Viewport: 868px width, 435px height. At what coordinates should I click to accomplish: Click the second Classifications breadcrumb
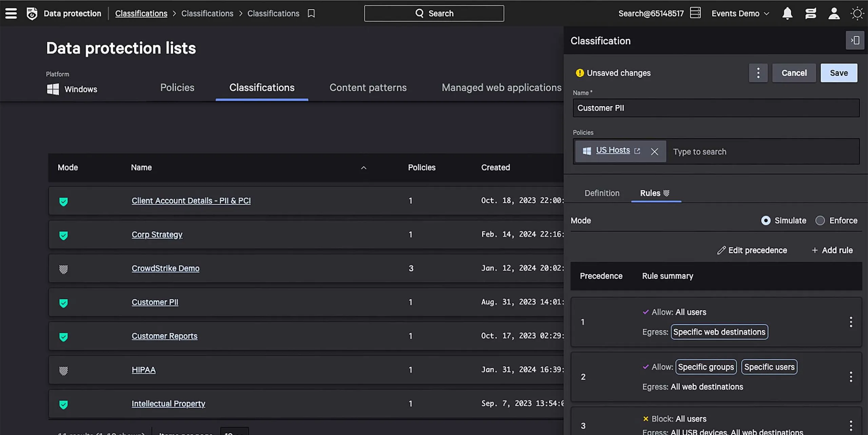tap(207, 13)
